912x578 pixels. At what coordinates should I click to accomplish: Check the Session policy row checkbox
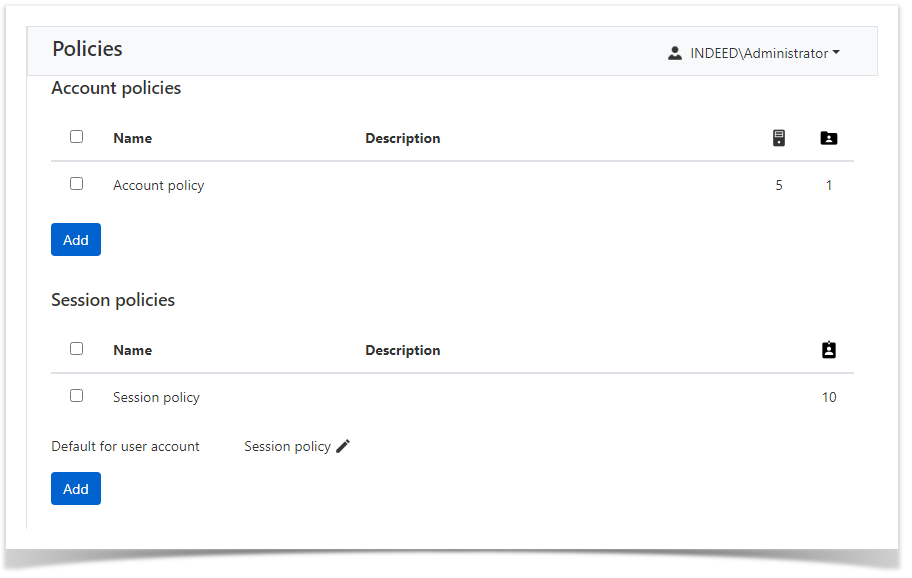pos(77,396)
